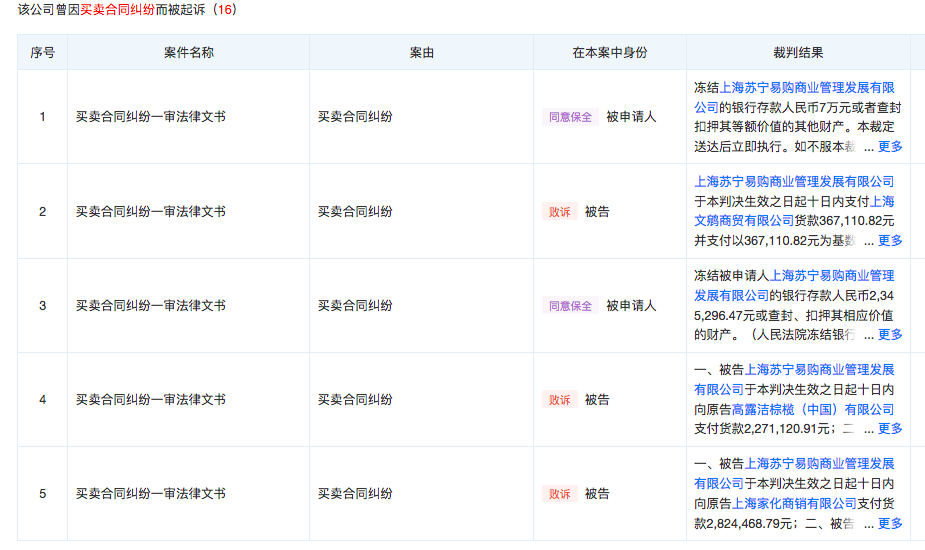This screenshot has width=925, height=550.
Task: Click the 案件名称 column header
Action: [189, 53]
